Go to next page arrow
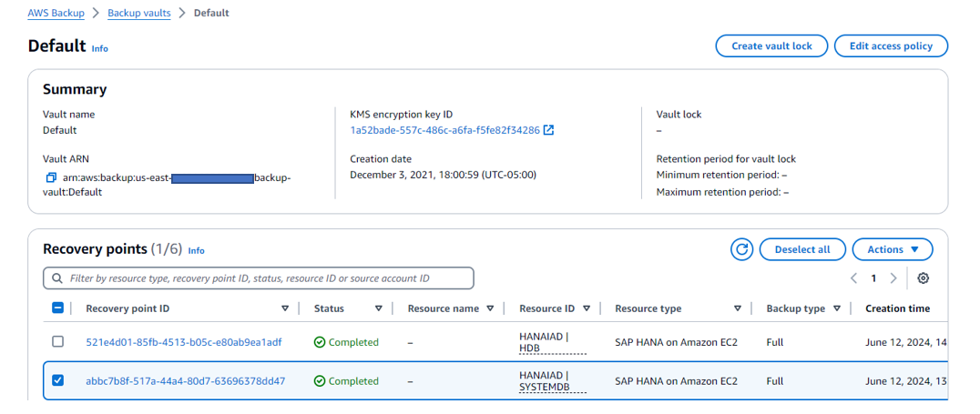The width and height of the screenshot is (980, 414). coord(893,278)
